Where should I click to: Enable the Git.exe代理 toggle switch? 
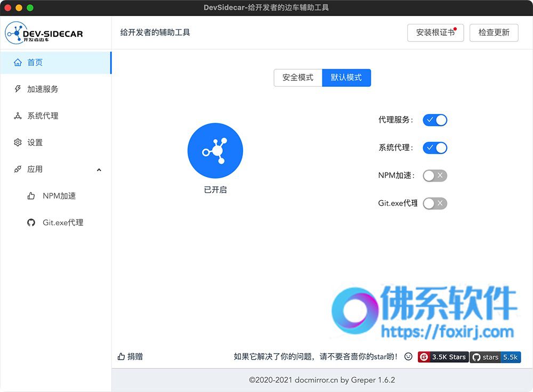pos(435,203)
